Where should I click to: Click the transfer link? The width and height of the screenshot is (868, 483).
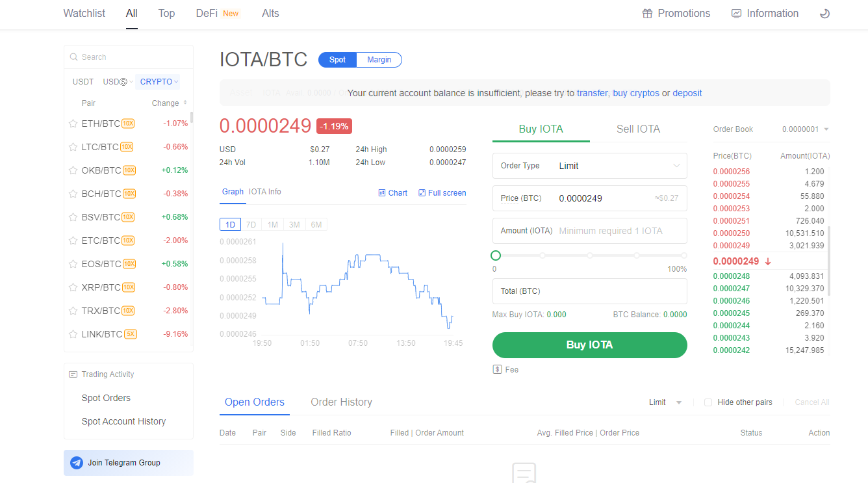592,93
